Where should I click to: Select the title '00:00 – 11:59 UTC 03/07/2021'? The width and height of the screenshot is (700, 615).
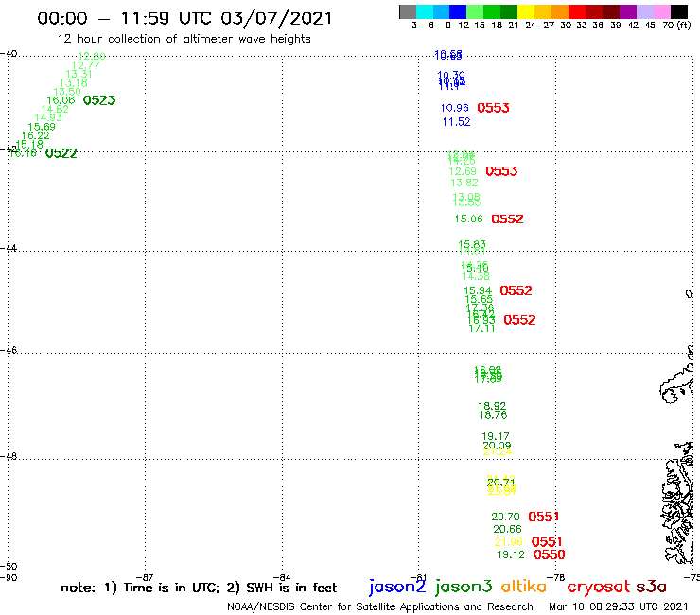184,19
